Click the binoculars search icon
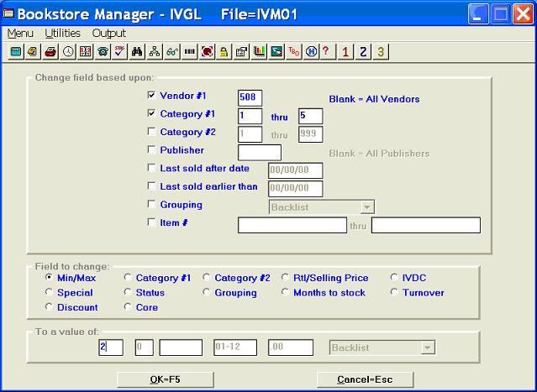 point(137,51)
